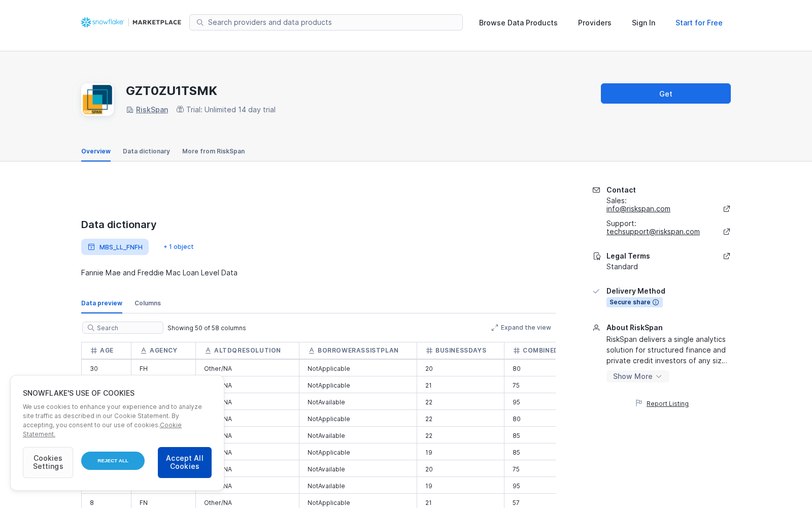Click the techsupport@riskspan.com email

[653, 232]
